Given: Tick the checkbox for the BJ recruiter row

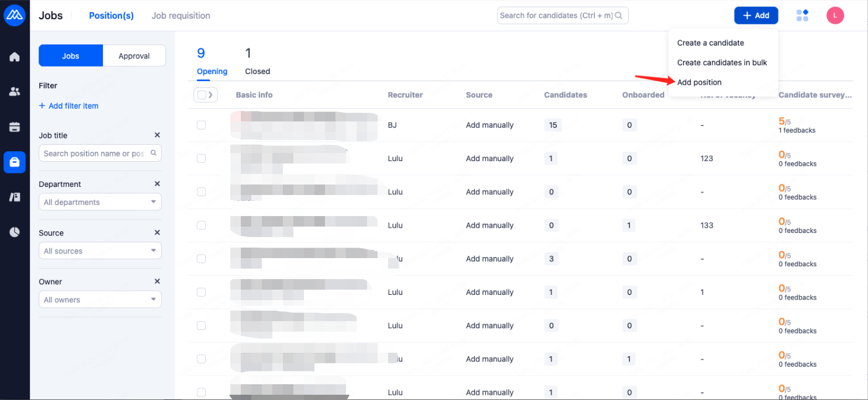Looking at the screenshot, I should coord(201,125).
